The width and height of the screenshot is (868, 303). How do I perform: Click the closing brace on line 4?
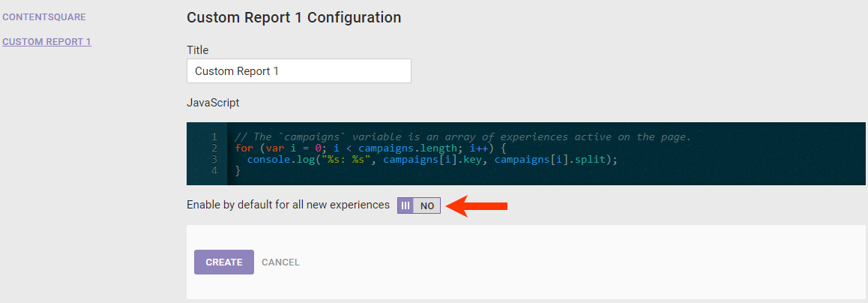point(238,171)
